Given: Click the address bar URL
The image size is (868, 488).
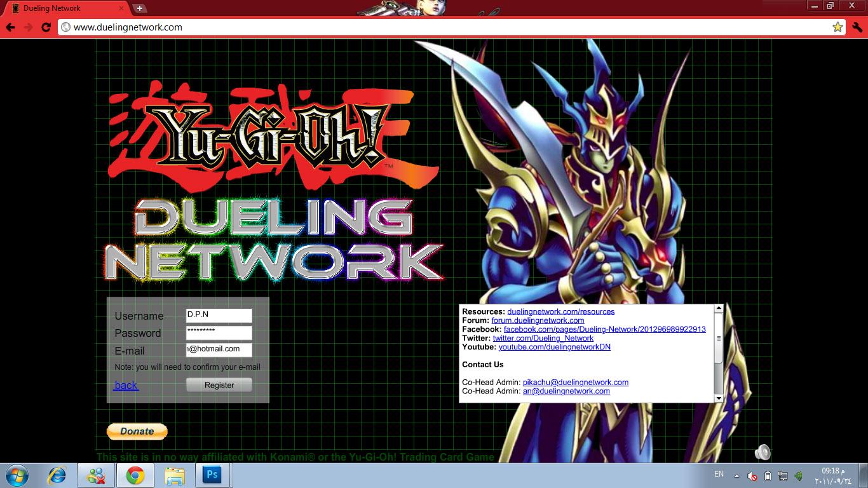Looking at the screenshot, I should click(x=128, y=27).
